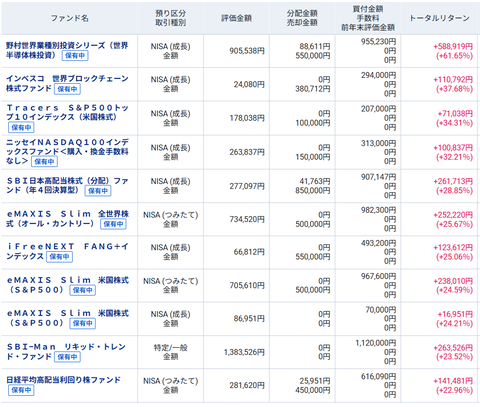
Task: Open ニッセイNASDAQ100インデックスファンド link
Action: click(x=67, y=152)
